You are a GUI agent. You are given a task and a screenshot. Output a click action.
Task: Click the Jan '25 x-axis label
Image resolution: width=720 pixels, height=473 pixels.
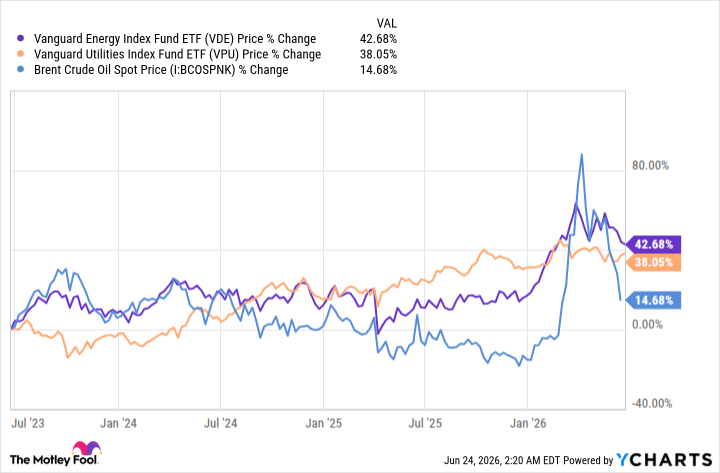[324, 423]
